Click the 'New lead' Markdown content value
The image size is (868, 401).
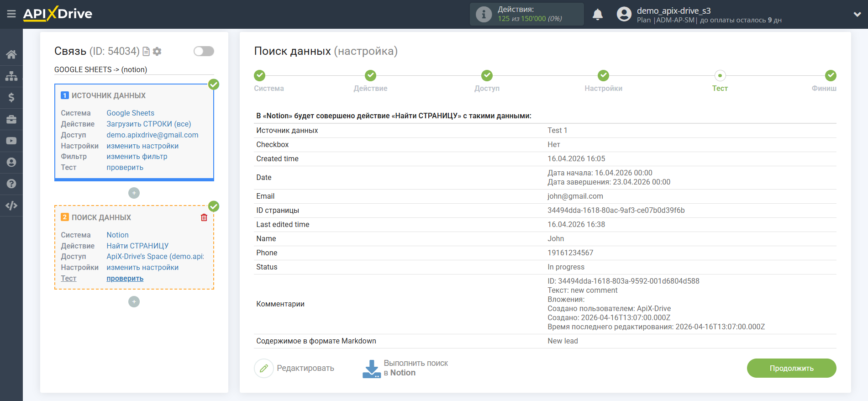563,341
